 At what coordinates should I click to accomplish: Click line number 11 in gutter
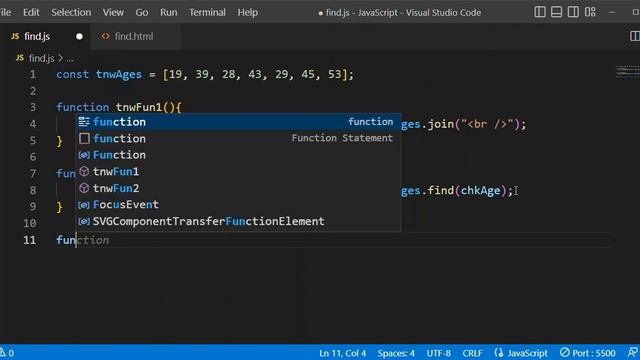[29, 240]
